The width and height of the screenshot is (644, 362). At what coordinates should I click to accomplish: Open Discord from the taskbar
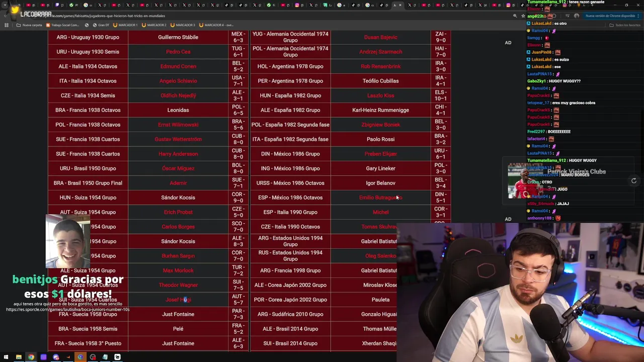point(56,357)
